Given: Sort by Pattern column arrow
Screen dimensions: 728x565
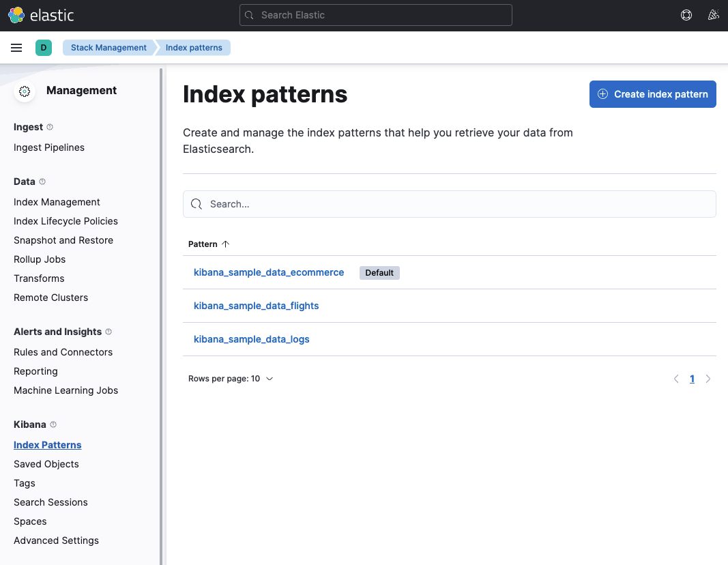Looking at the screenshot, I should [x=226, y=244].
